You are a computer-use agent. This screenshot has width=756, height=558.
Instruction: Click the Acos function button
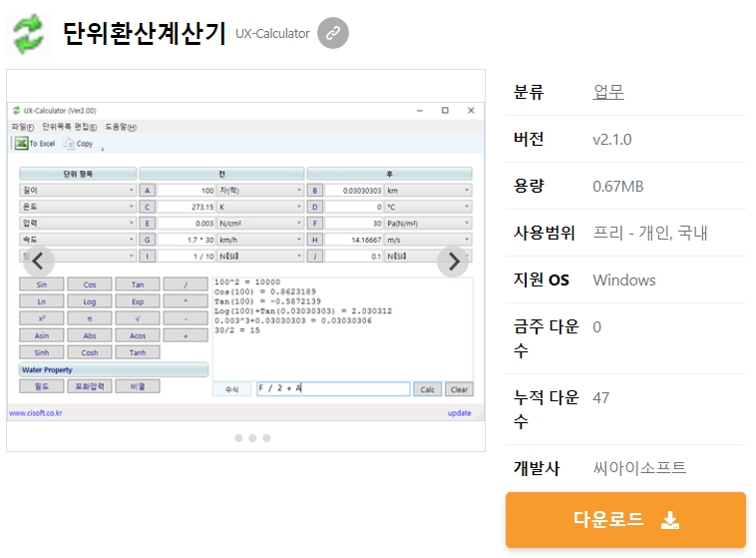click(138, 335)
